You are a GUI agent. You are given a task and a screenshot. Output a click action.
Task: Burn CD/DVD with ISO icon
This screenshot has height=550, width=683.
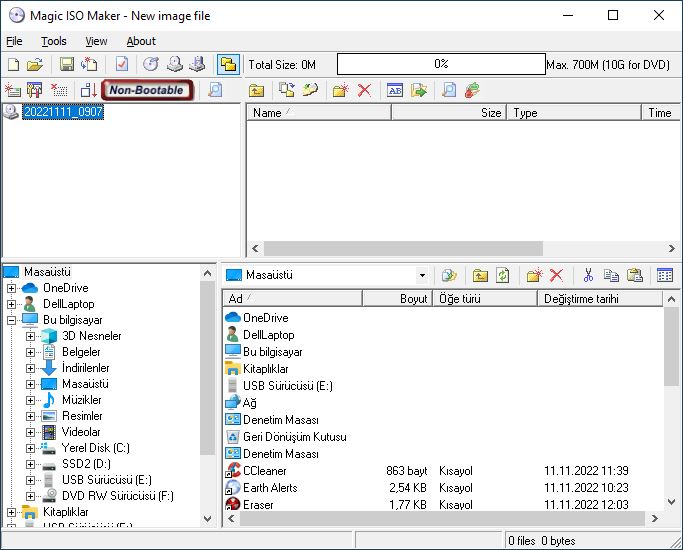[151, 65]
